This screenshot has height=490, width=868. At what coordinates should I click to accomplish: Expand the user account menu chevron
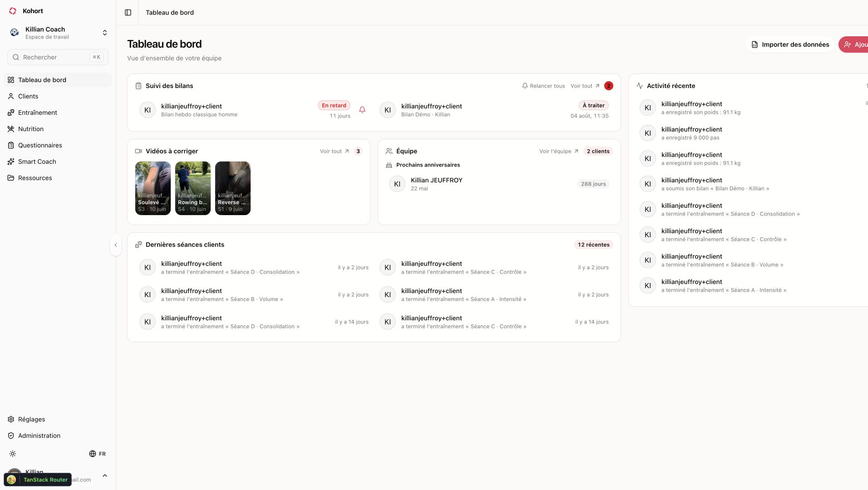(105, 475)
